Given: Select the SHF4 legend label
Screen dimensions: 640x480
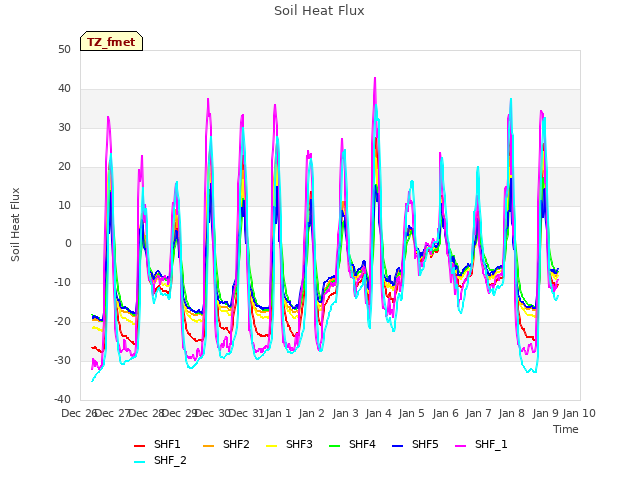Looking at the screenshot, I should pos(362,444).
